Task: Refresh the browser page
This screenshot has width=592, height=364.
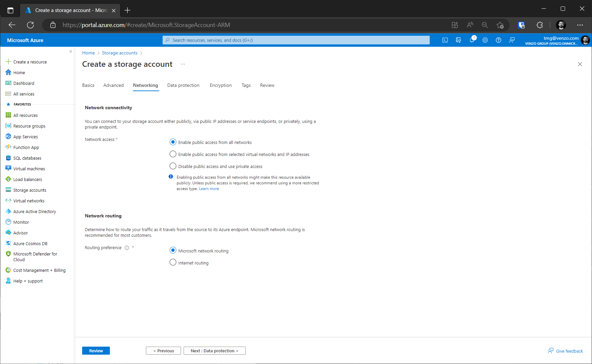Action: point(30,25)
